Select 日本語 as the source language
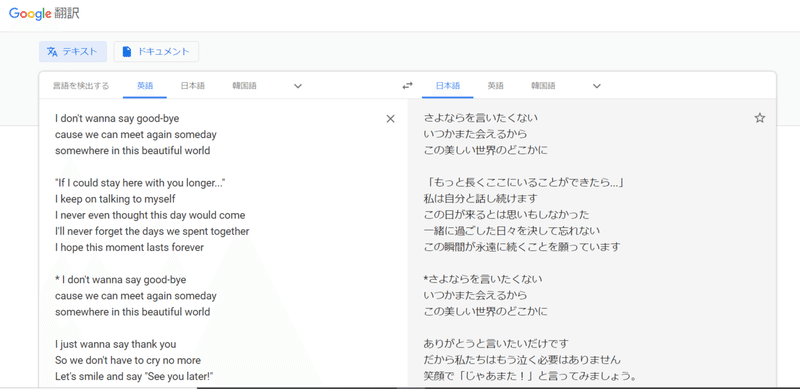The width and height of the screenshot is (800, 389). [192, 86]
